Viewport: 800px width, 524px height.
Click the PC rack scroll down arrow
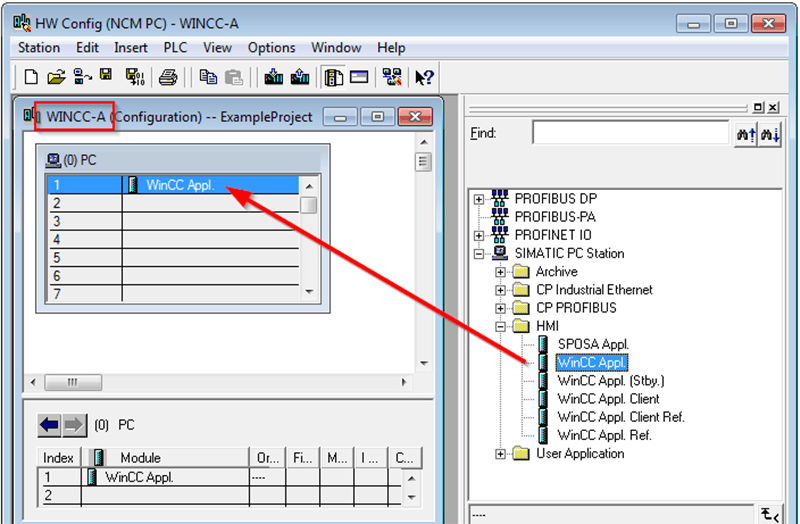coord(309,292)
